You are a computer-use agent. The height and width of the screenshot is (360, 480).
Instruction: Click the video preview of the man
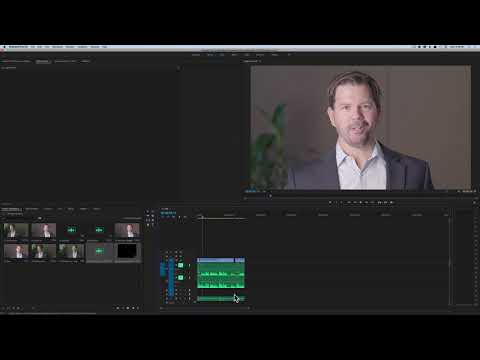(x=361, y=127)
